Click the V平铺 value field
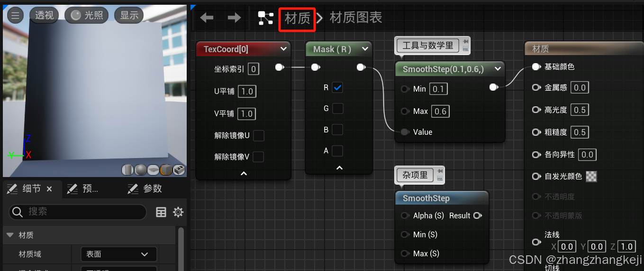Screen dimensions: 644x271 pyautogui.click(x=247, y=114)
